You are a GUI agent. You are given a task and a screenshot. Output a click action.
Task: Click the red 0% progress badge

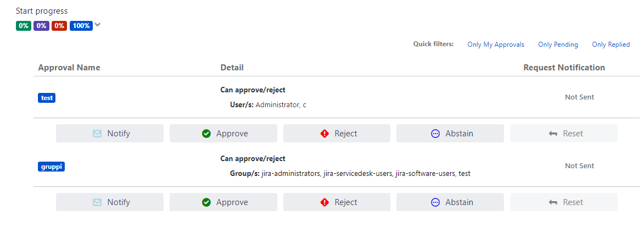[x=59, y=26]
